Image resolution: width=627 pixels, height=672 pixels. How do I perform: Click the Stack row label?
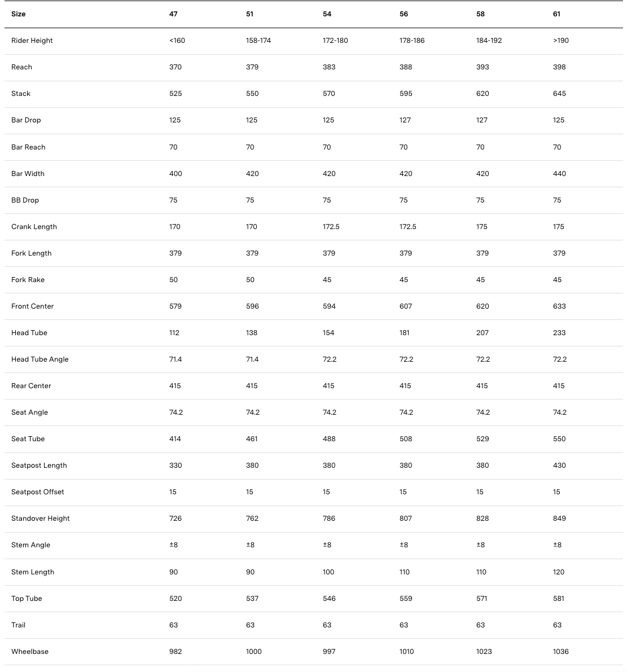click(x=21, y=94)
